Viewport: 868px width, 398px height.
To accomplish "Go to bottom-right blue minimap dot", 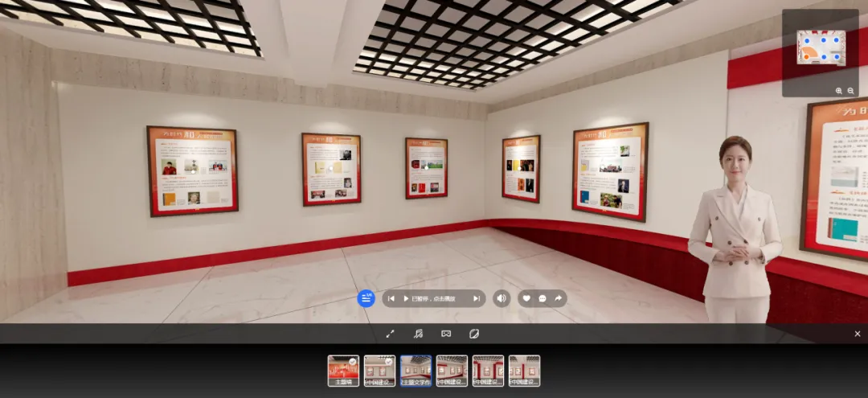I will 837,56.
